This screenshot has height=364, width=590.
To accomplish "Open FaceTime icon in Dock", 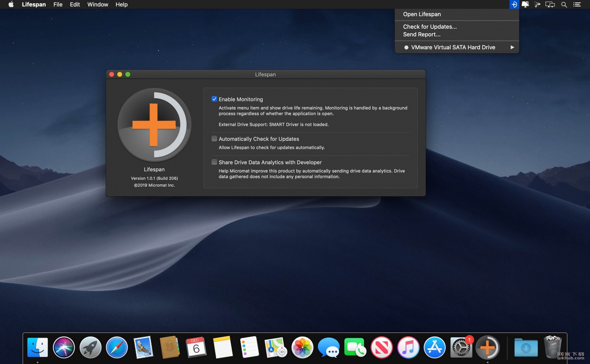I will click(355, 347).
